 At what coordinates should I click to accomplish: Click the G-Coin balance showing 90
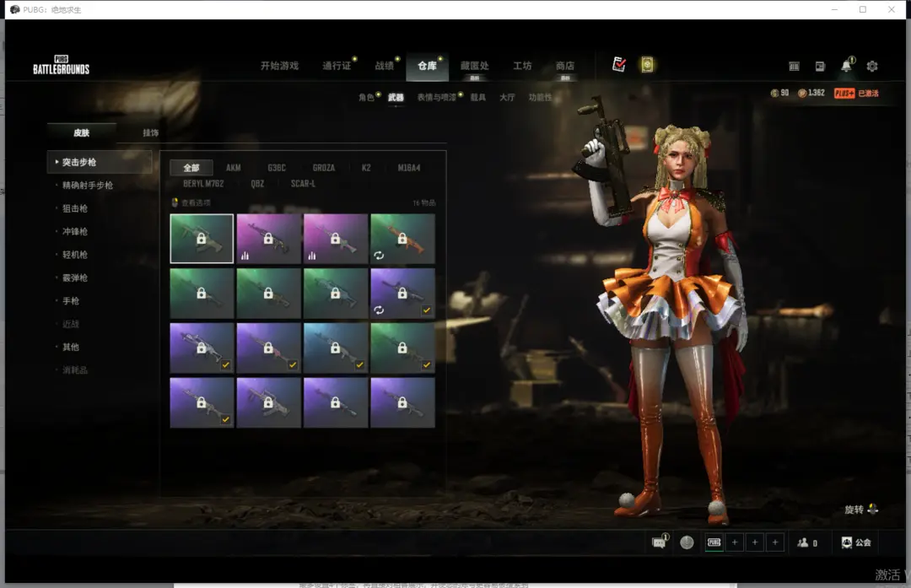click(779, 93)
